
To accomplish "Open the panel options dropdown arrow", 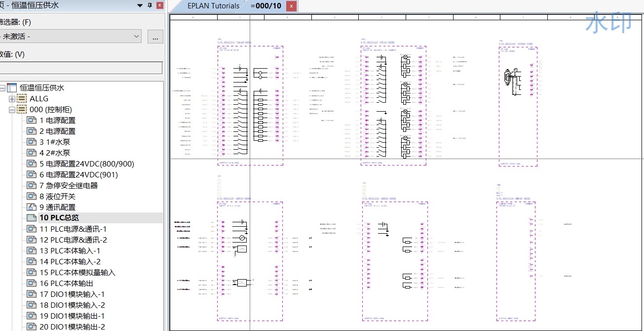I will click(140, 5).
